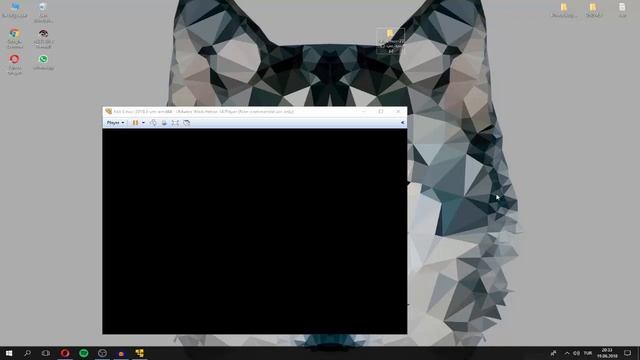Close the VMware Player window
Image resolution: width=640 pixels, height=360 pixels.
click(398, 111)
